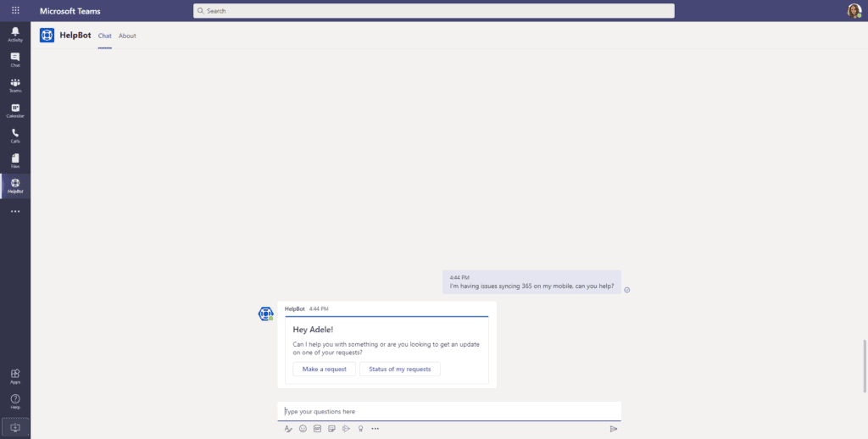The width and height of the screenshot is (868, 439).
Task: Click the HelpBot title in header
Action: (75, 36)
